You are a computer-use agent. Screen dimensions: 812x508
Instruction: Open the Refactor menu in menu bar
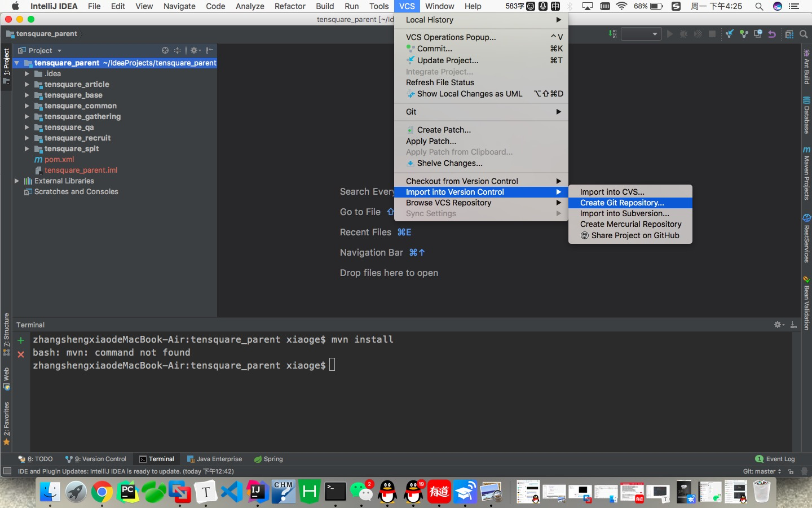290,6
